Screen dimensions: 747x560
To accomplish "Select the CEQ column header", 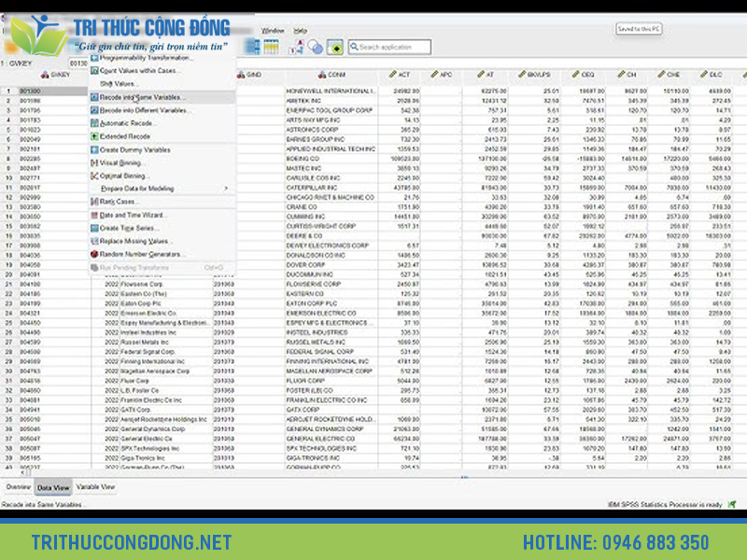I will pyautogui.click(x=583, y=75).
